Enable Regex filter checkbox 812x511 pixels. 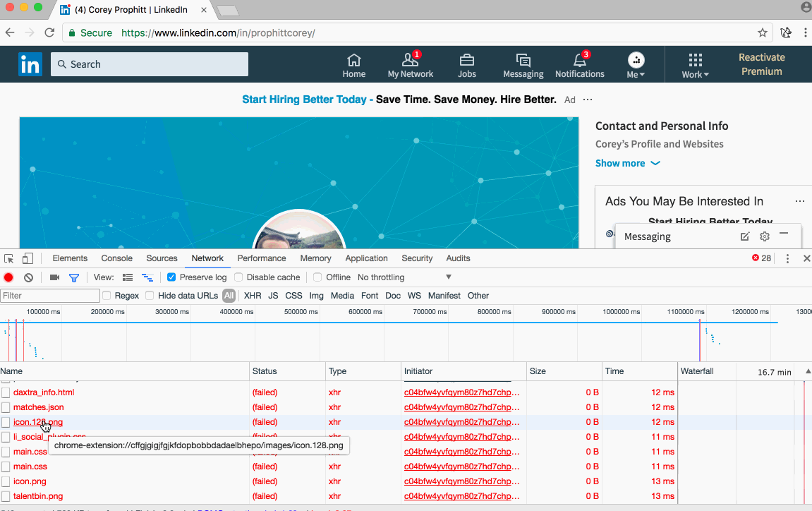[107, 296]
